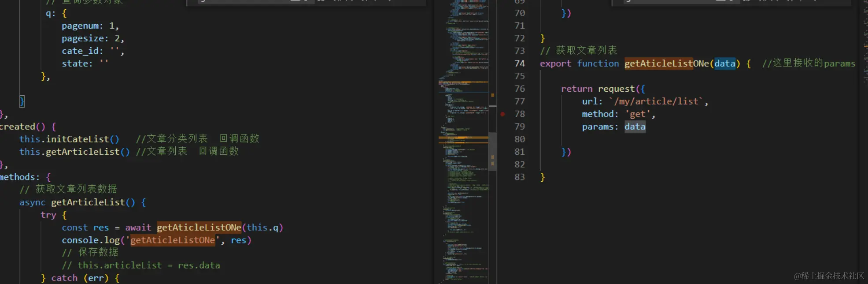
Task: Click the 'q: {' object declaration
Action: (56, 13)
